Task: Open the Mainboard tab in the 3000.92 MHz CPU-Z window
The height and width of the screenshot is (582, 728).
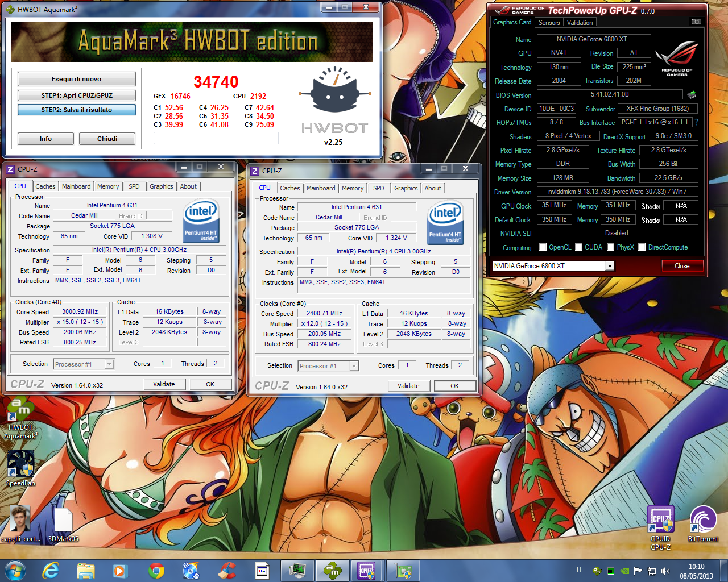Action: tap(76, 186)
